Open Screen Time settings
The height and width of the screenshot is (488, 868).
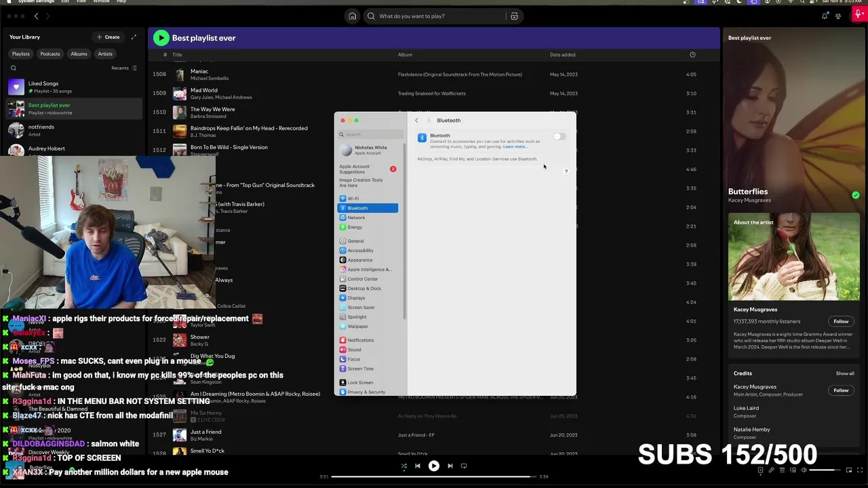(368, 369)
